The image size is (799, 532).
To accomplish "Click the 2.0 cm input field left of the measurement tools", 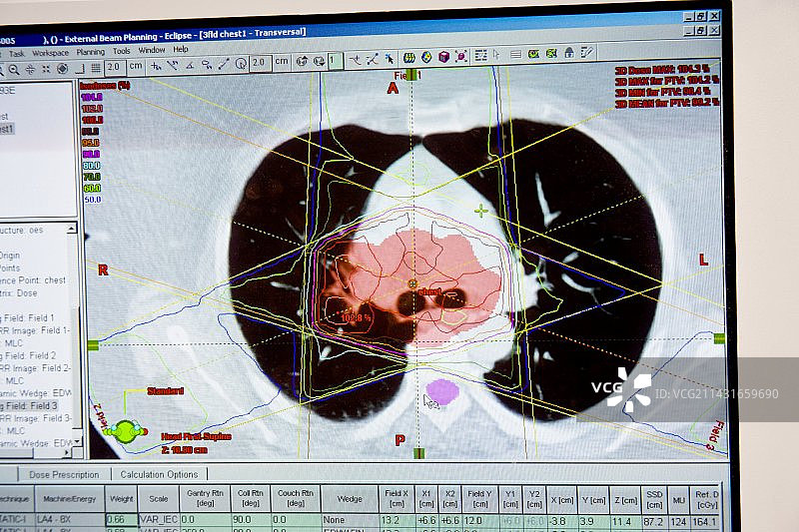I will point(114,66).
